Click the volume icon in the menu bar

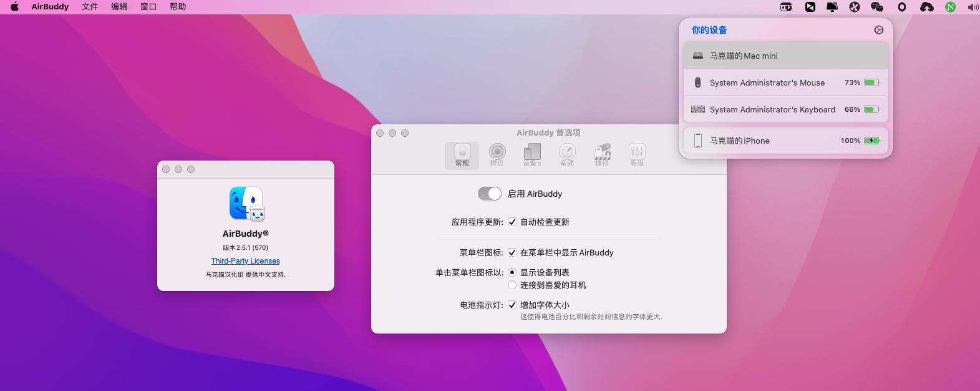[x=973, y=7]
